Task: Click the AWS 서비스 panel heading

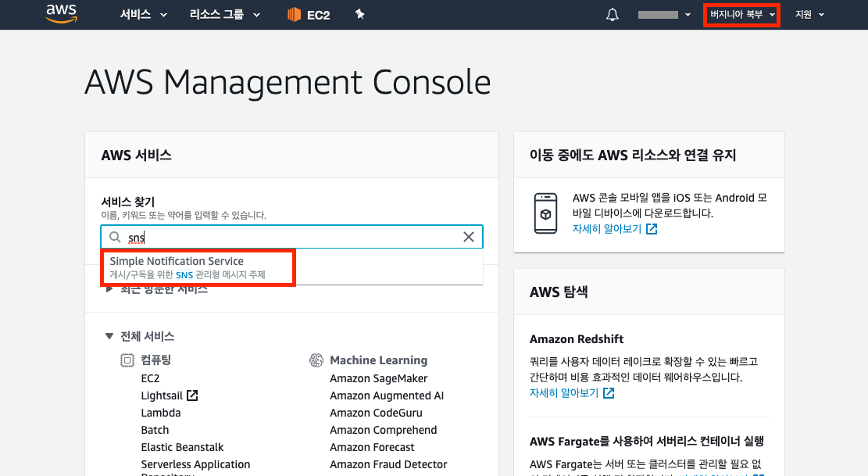Action: point(136,156)
